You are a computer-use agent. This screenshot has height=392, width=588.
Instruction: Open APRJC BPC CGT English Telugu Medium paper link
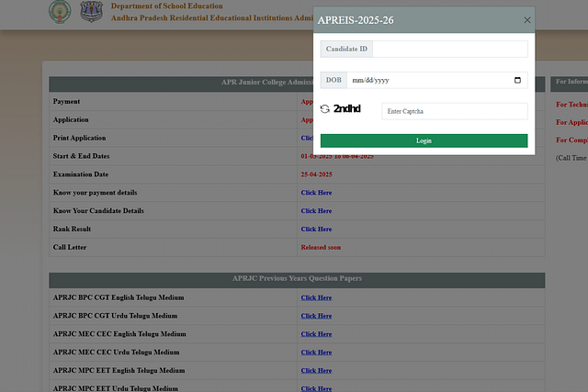[x=316, y=297]
